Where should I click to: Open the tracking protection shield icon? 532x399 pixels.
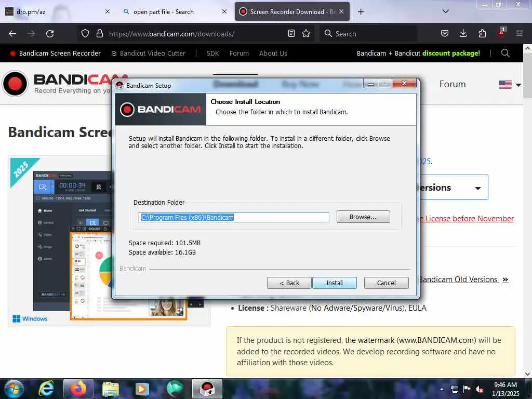85,34
